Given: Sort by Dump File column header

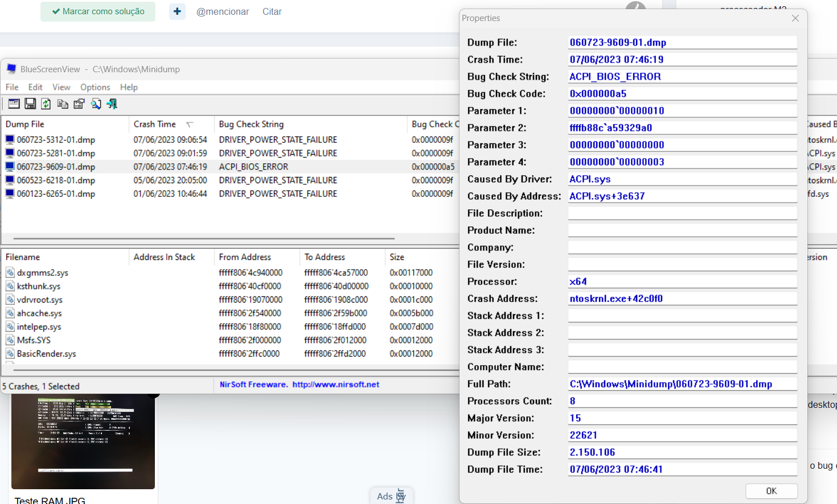Looking at the screenshot, I should [65, 124].
